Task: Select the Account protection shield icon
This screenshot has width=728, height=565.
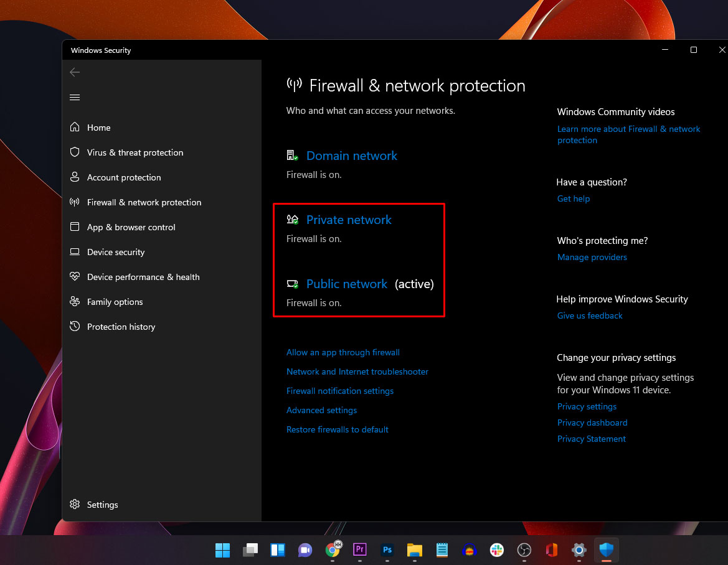Action: point(75,177)
